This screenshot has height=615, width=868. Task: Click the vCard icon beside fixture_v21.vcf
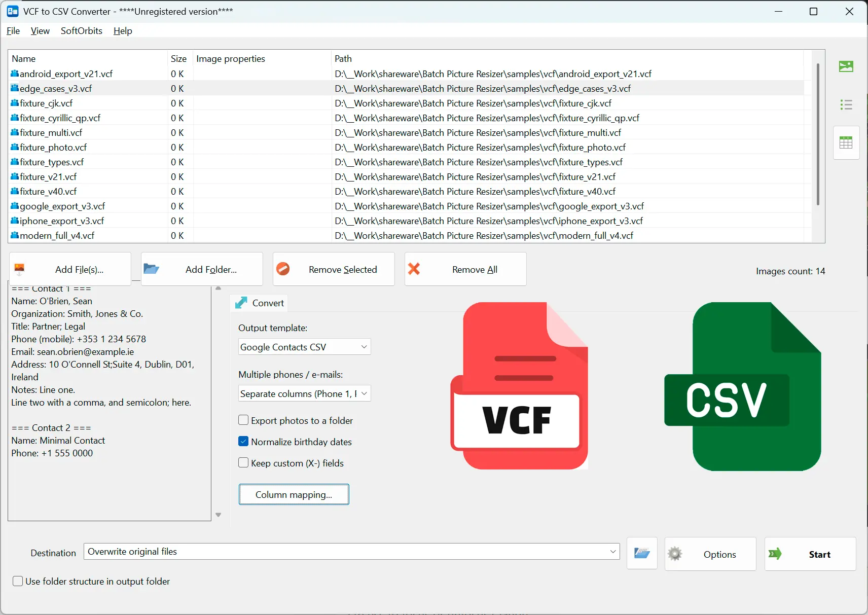pyautogui.click(x=15, y=176)
